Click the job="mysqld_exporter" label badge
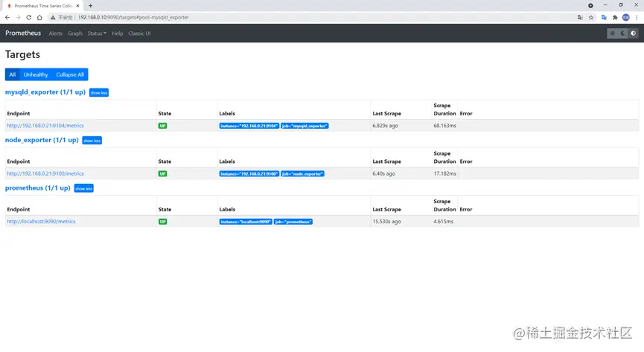The height and width of the screenshot is (352, 644). pyautogui.click(x=305, y=126)
